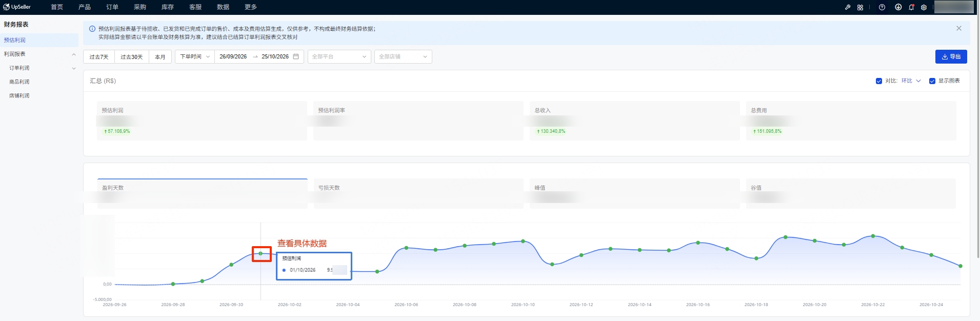Toggle the 对比 checkbox
This screenshot has width=980, height=321.
pyautogui.click(x=879, y=81)
